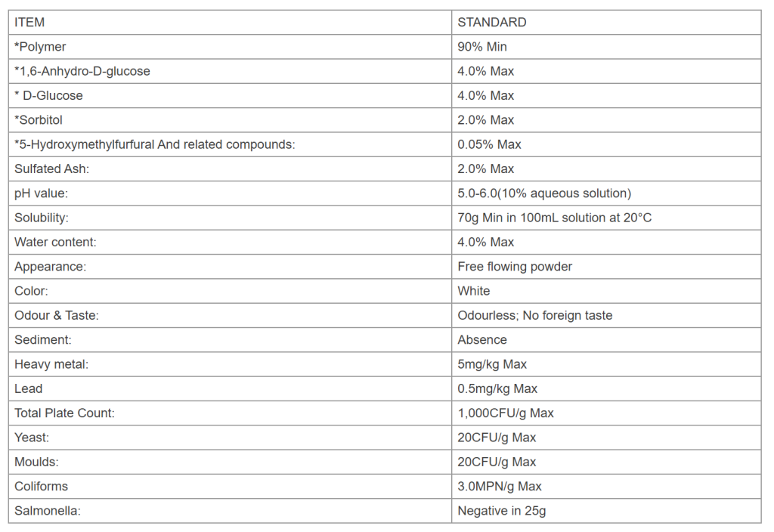Screen dimensions: 774x532
Task: Click the ITEM column header cell
Action: [x=230, y=22]
